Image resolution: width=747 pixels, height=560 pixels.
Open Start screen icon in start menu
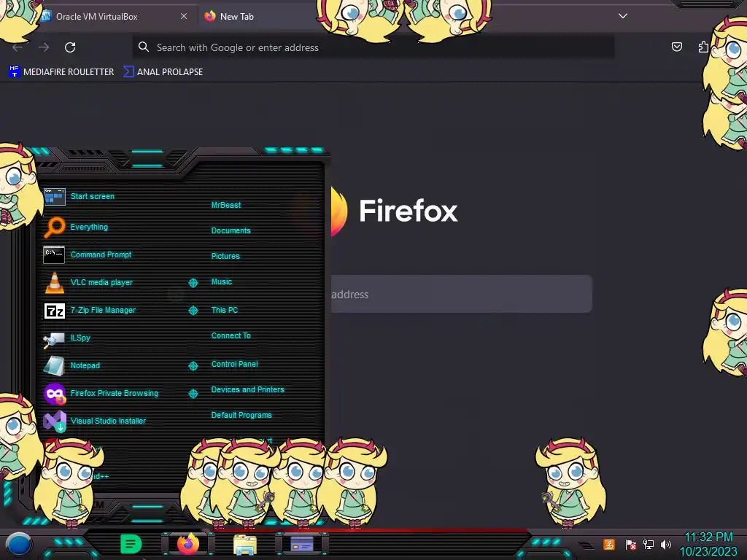pyautogui.click(x=54, y=196)
